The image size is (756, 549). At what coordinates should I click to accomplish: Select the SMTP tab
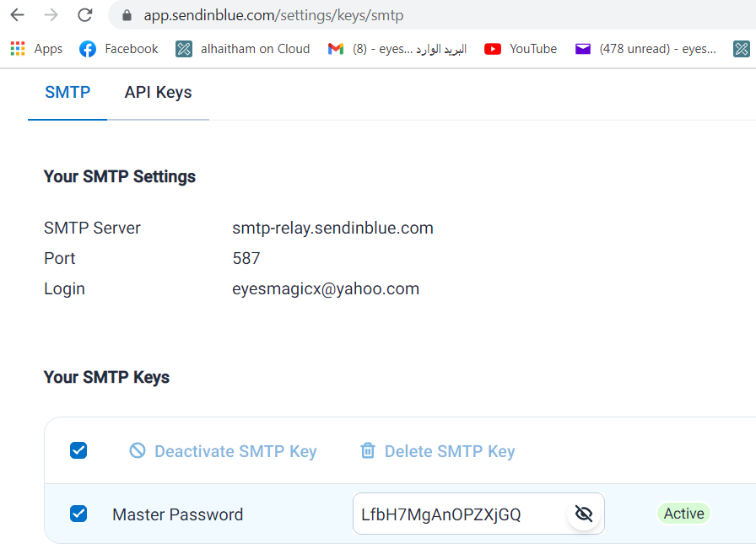coord(67,93)
